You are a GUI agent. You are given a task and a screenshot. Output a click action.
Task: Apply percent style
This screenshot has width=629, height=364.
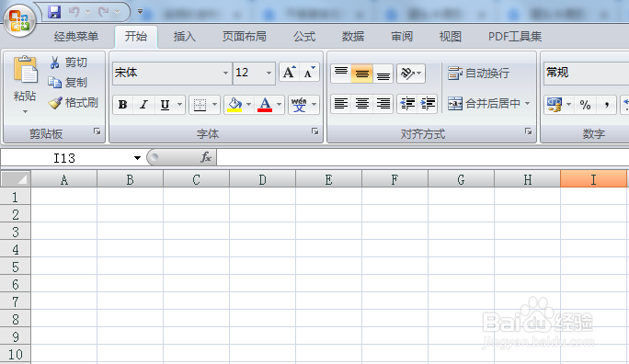pos(585,105)
